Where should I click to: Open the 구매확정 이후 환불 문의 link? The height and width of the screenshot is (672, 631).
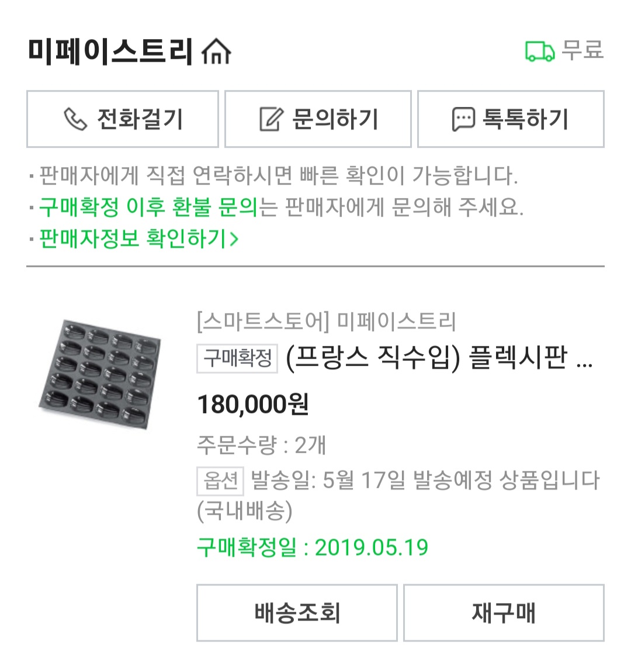[x=148, y=207]
